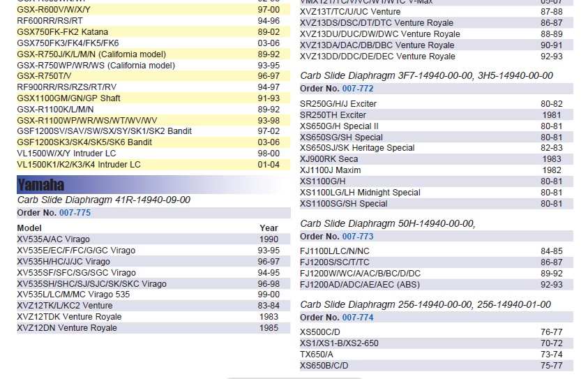This screenshot has height=379, width=588.
Task: Select XVZ13DA/DAC/DB/DBC Venture Royale row
Action: tap(437, 45)
